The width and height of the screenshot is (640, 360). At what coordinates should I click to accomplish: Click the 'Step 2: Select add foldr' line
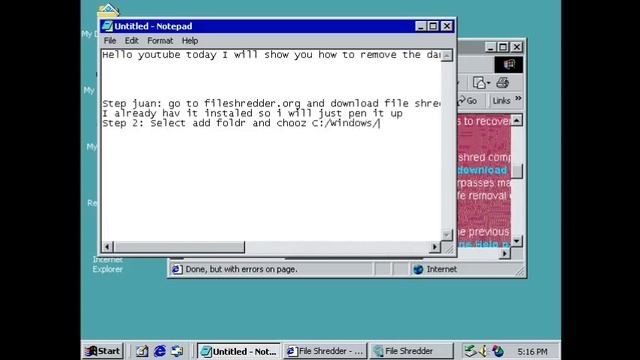241,123
